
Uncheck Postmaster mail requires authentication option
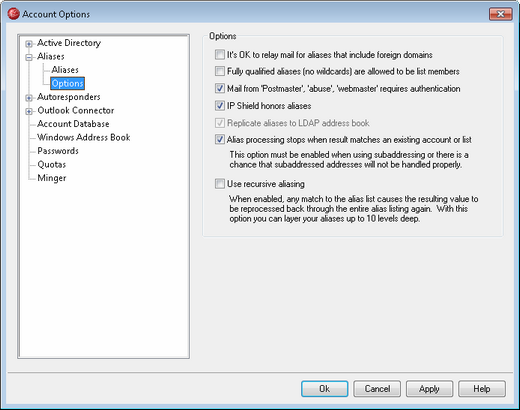[x=220, y=88]
